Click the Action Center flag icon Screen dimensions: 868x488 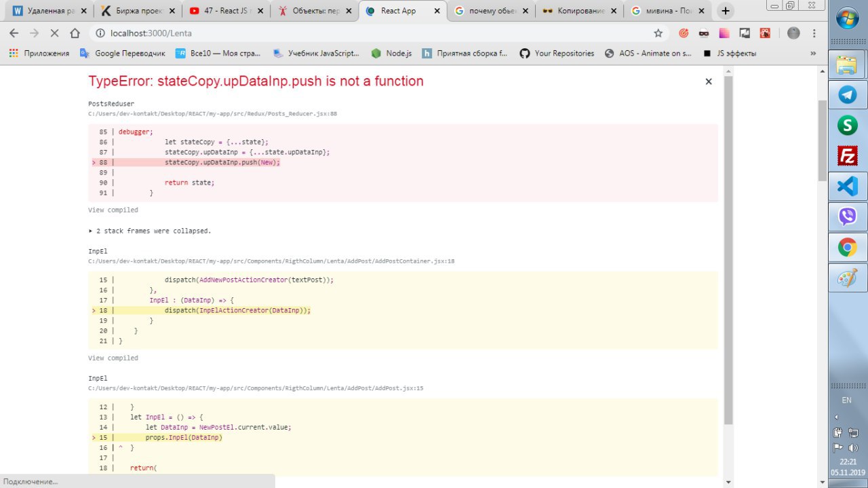tap(837, 447)
